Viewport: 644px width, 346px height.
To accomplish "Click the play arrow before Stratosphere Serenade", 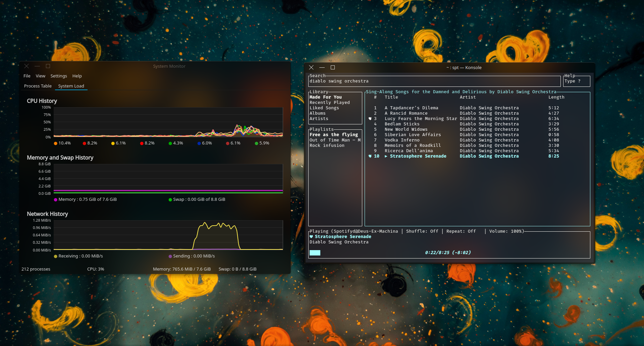I will click(x=386, y=156).
